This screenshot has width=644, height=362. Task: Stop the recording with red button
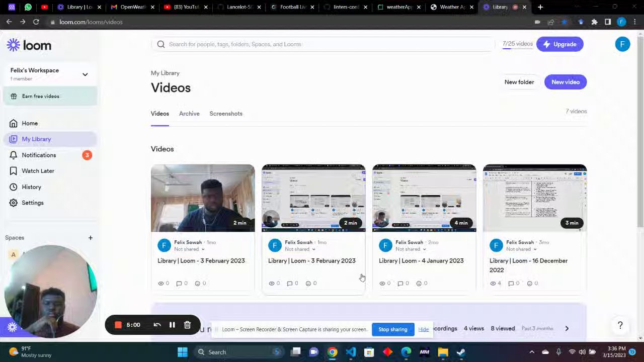[118, 325]
